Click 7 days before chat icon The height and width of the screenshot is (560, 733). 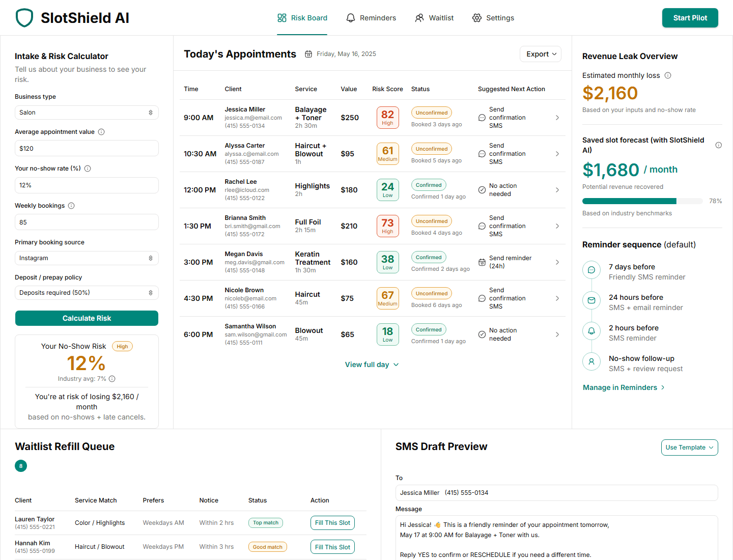(591, 270)
